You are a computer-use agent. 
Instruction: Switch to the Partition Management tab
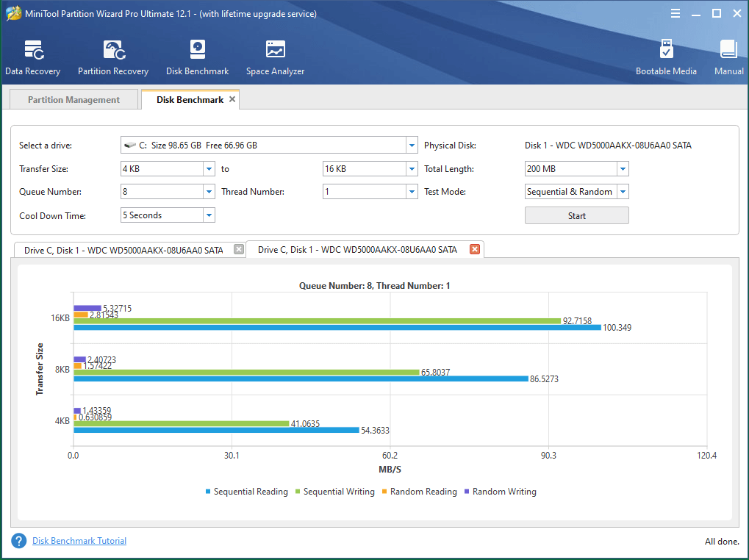click(x=74, y=100)
